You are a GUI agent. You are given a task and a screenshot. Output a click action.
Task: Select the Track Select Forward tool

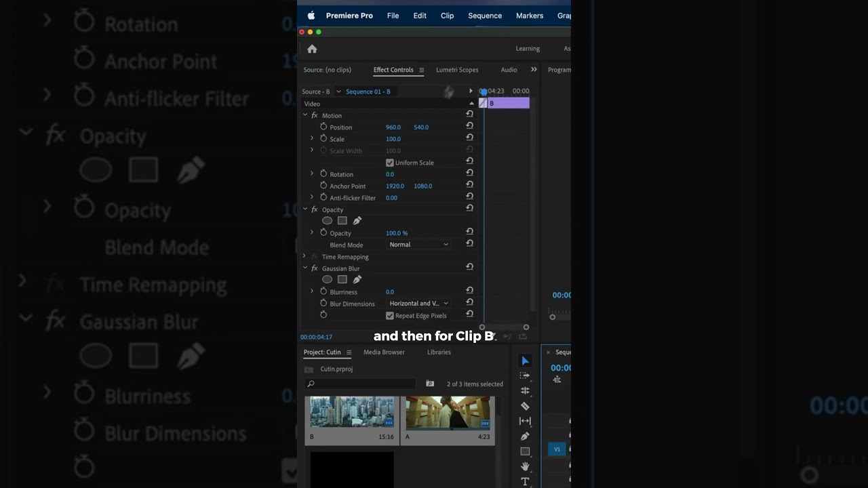pos(525,375)
